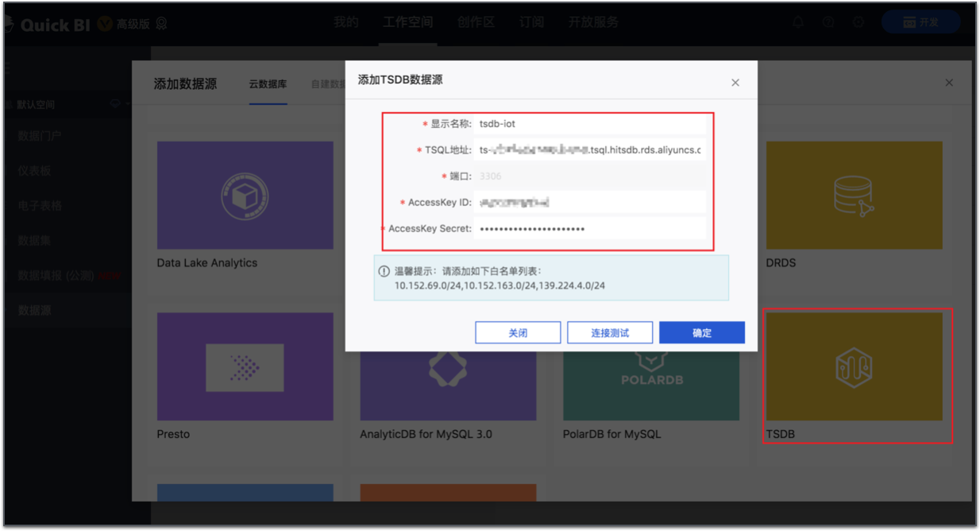980x531 pixels.
Task: Select the PolarDB for MySQL tile
Action: 651,385
